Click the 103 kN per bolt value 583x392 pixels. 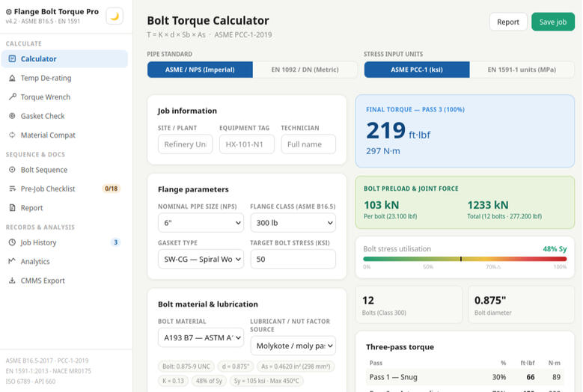pyautogui.click(x=382, y=205)
